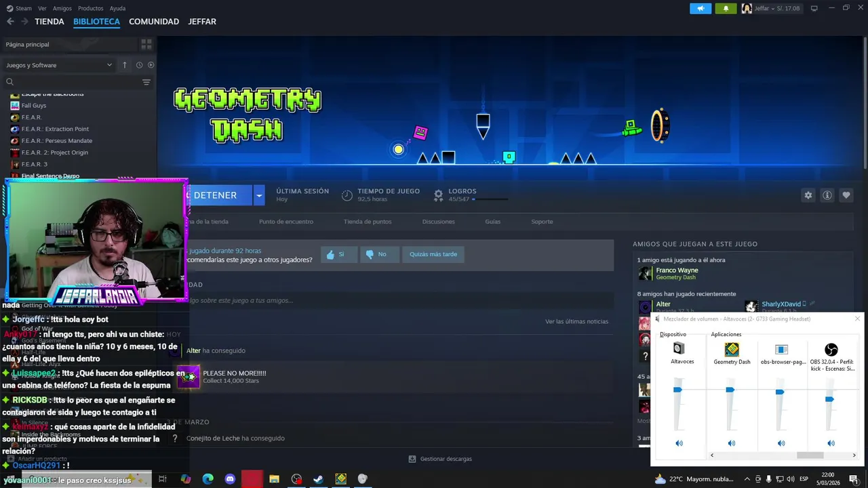Mute obs-browser-page in volume mixer
This screenshot has height=488, width=868.
(x=781, y=443)
